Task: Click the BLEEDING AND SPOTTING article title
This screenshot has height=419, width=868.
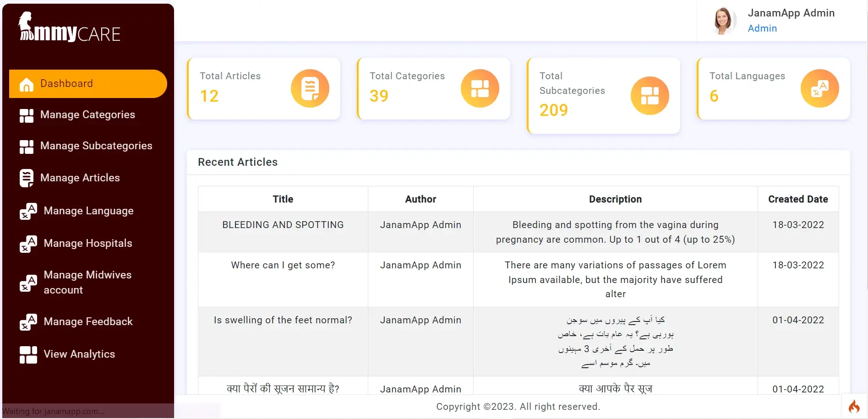Action: tap(283, 225)
